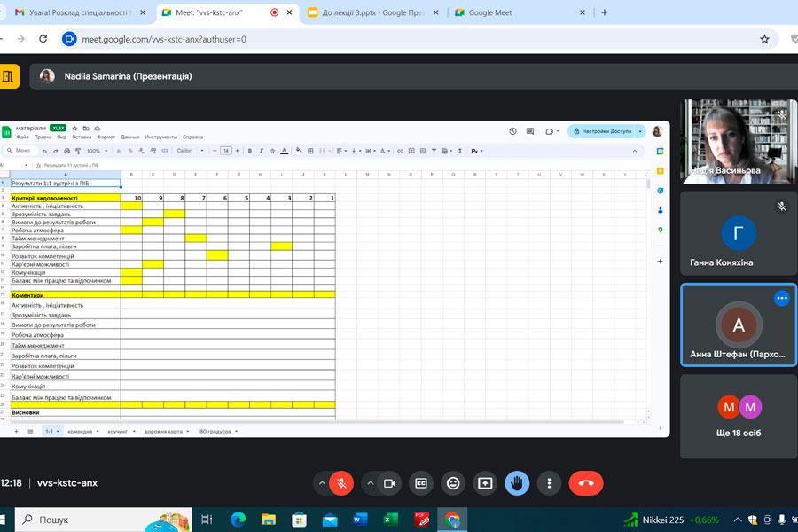This screenshot has width=798, height=532.
Task: Toggle the microphone mute button in Meet
Action: 341,483
